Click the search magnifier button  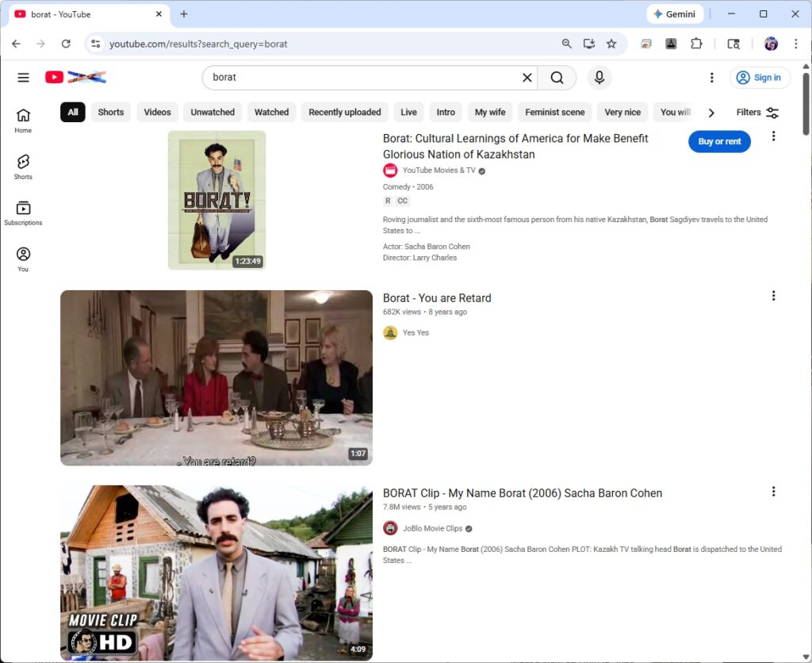[557, 78]
